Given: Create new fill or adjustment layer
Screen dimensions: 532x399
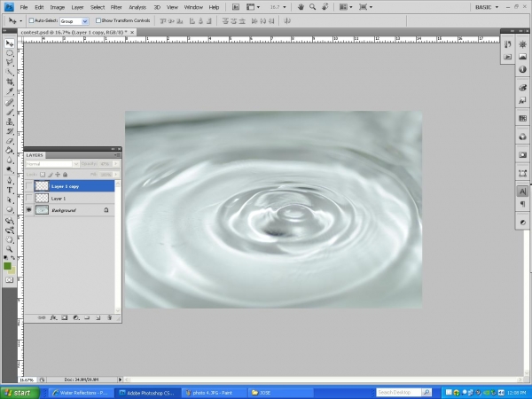Looking at the screenshot, I should (76, 318).
